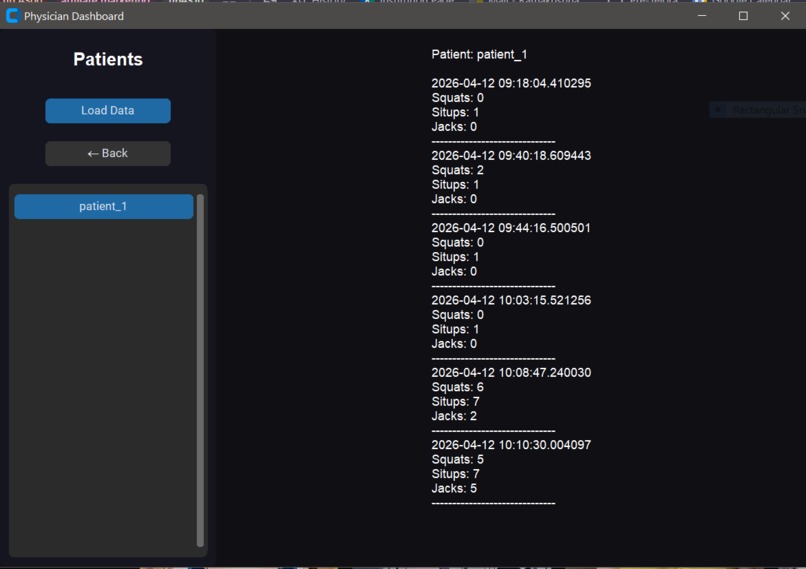Image resolution: width=806 pixels, height=569 pixels.
Task: Close the Physician Dashboard window
Action: pos(785,16)
